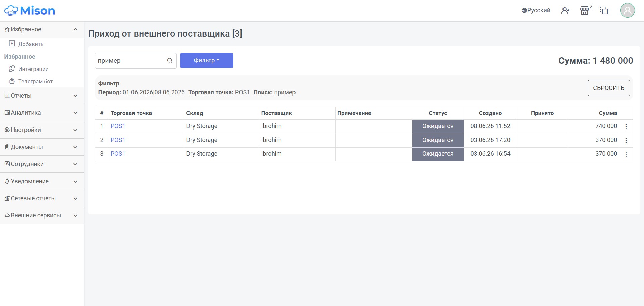This screenshot has width=644, height=306.
Task: Open the Телеграм бот favorite item
Action: click(35, 81)
